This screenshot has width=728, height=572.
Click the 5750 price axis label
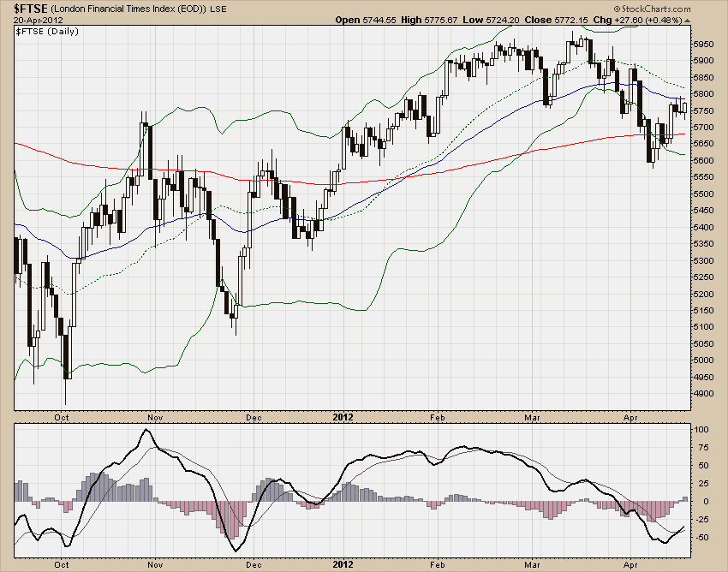[x=703, y=111]
